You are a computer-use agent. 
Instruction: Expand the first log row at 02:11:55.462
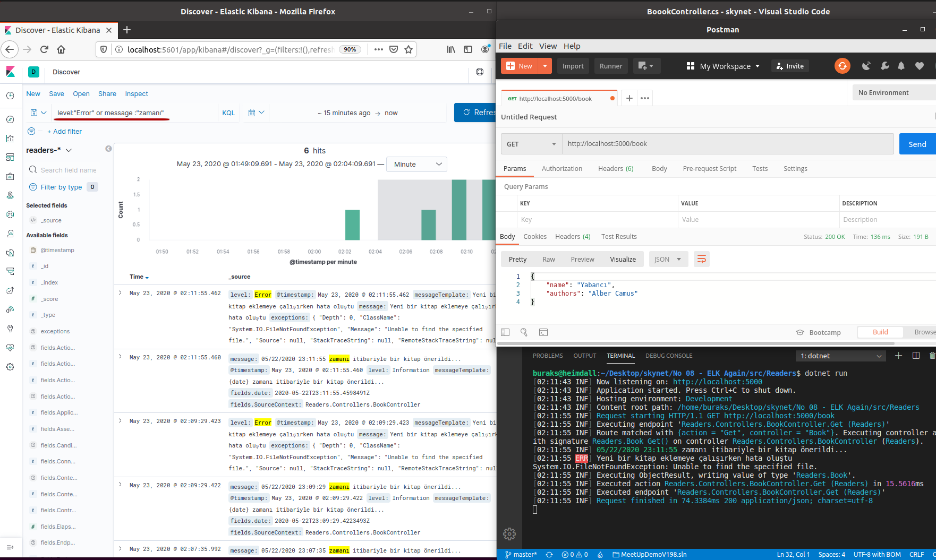tap(121, 293)
